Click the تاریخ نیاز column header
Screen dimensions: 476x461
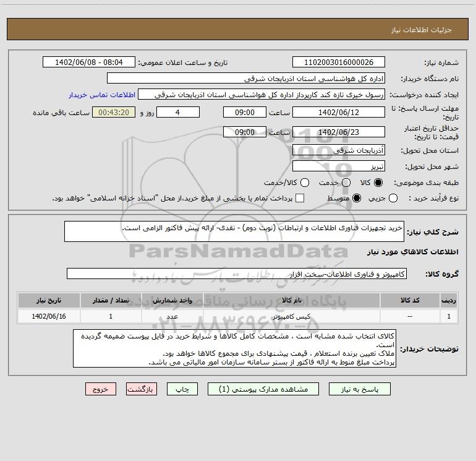click(x=49, y=300)
